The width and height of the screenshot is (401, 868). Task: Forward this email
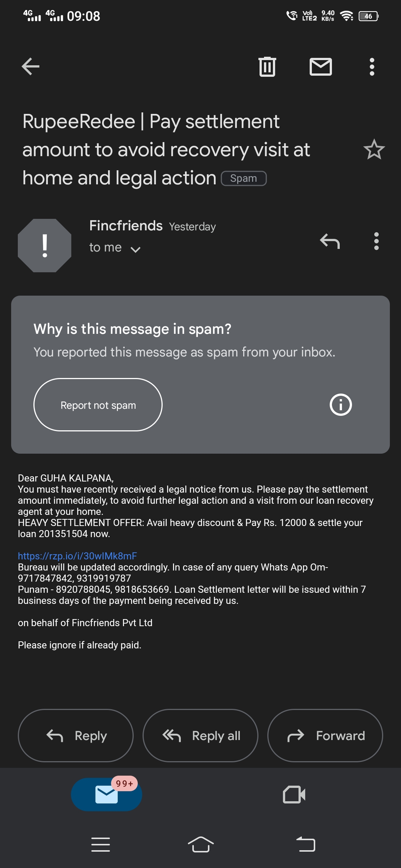[325, 736]
